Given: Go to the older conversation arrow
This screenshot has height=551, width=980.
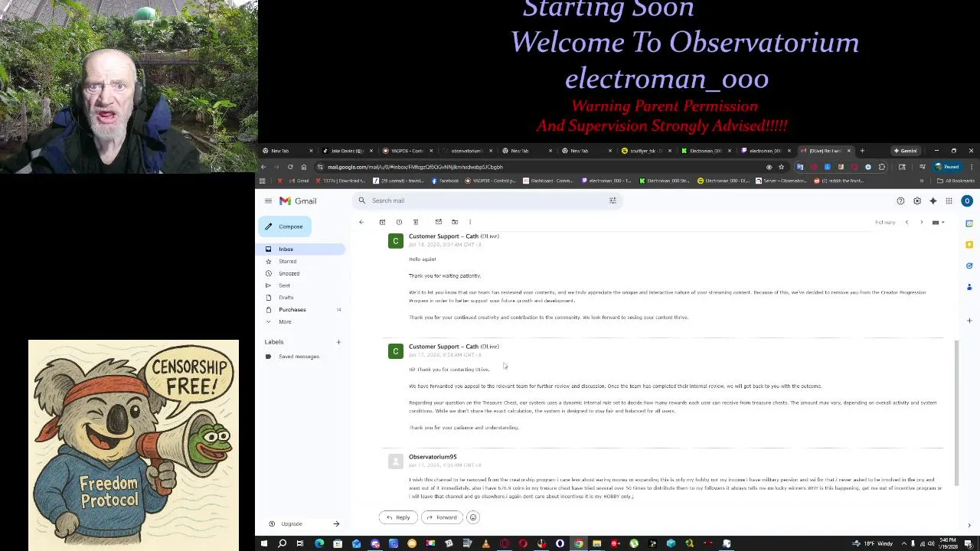Looking at the screenshot, I should [921, 222].
